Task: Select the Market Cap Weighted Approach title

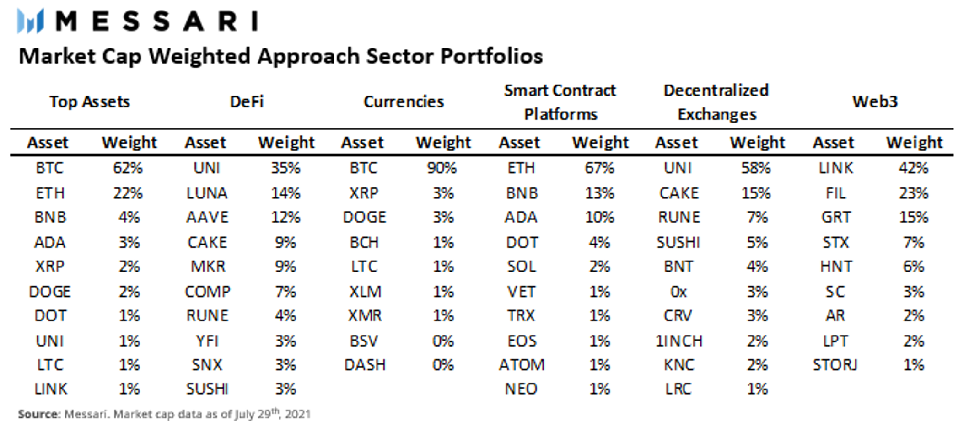Action: [x=280, y=57]
